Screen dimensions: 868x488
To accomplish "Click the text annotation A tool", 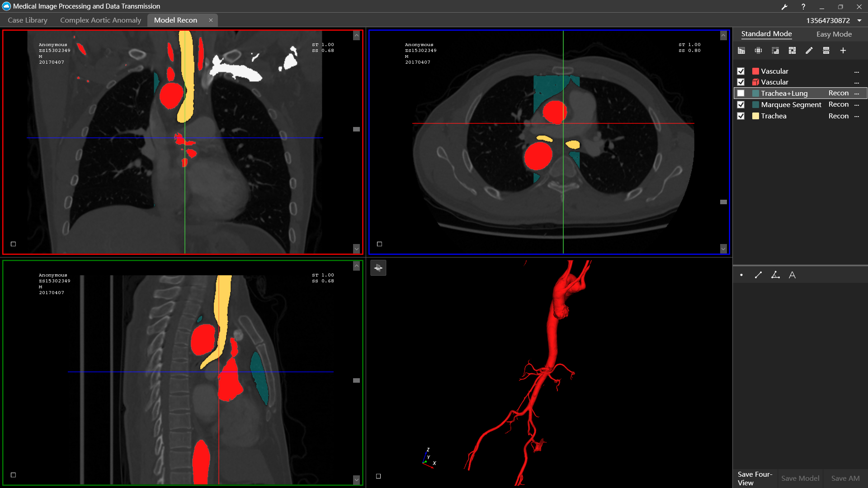I will point(792,275).
